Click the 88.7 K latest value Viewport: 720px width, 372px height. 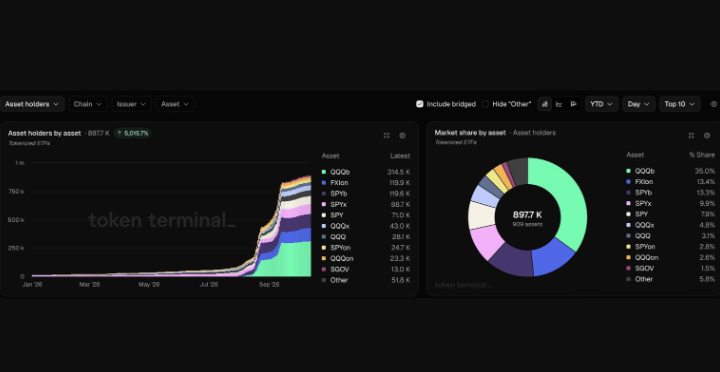(400, 204)
